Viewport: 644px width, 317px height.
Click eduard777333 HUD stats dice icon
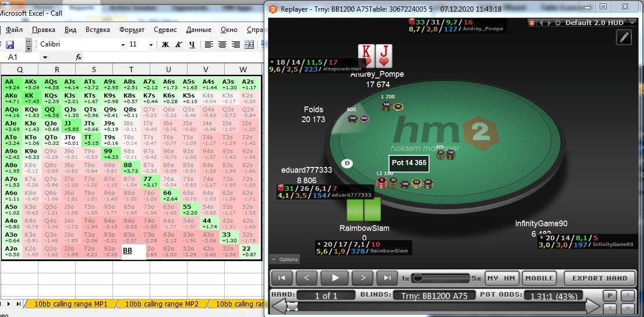[x=281, y=188]
